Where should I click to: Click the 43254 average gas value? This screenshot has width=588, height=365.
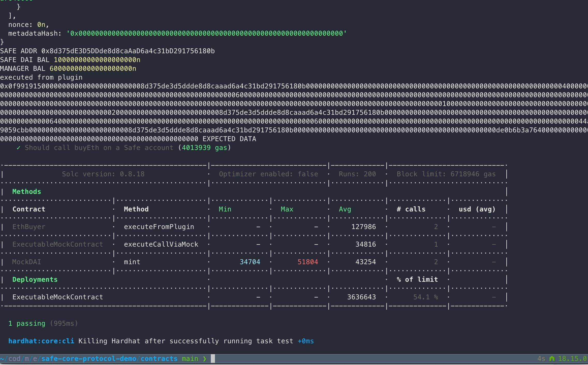click(366, 262)
